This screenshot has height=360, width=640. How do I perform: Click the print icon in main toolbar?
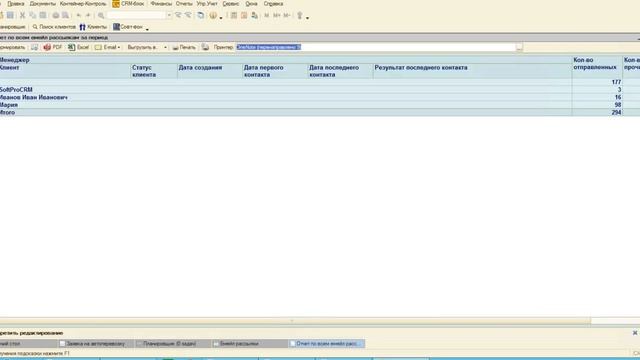(x=56, y=16)
